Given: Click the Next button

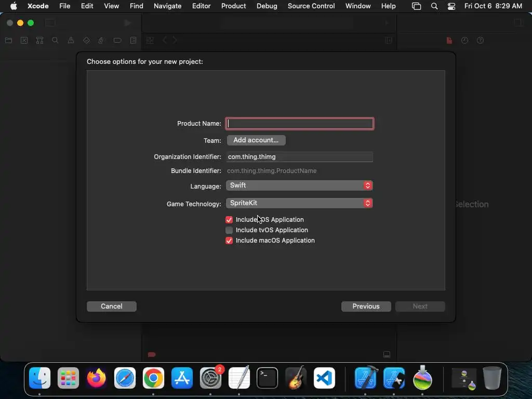Looking at the screenshot, I should point(420,307).
